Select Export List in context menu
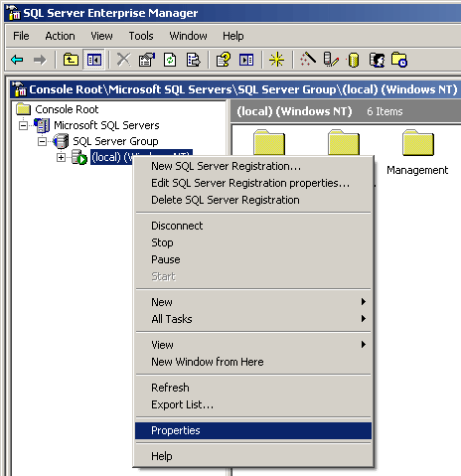The height and width of the screenshot is (476, 461). [253, 404]
